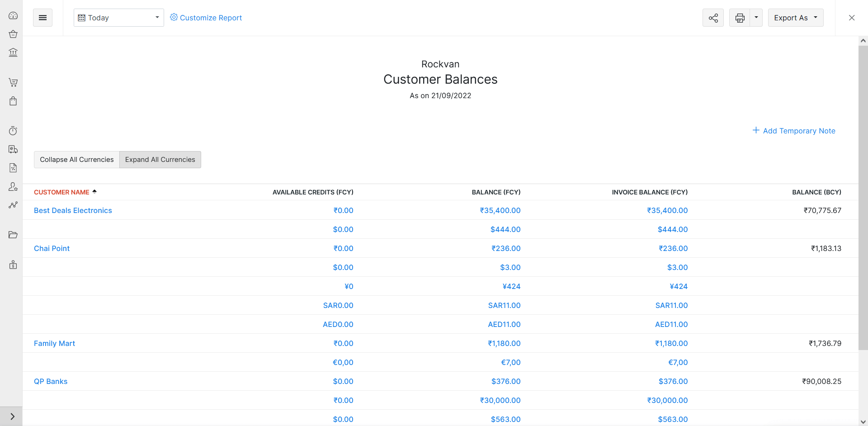Open the Dashboard from the sidebar
Screen dimensions: 868x426
point(13,15)
